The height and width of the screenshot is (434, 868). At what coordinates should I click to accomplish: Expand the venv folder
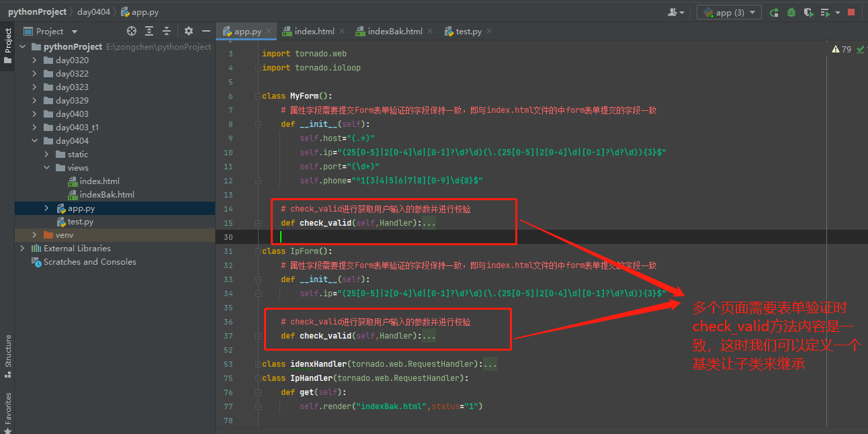(x=34, y=235)
